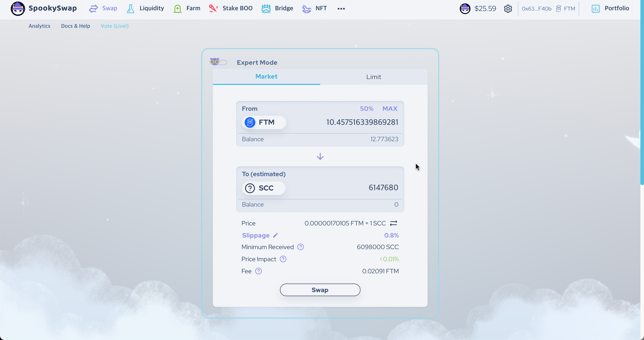Screen dimensions: 644x340
Task: Switch to the Limit tab
Action: point(374,77)
